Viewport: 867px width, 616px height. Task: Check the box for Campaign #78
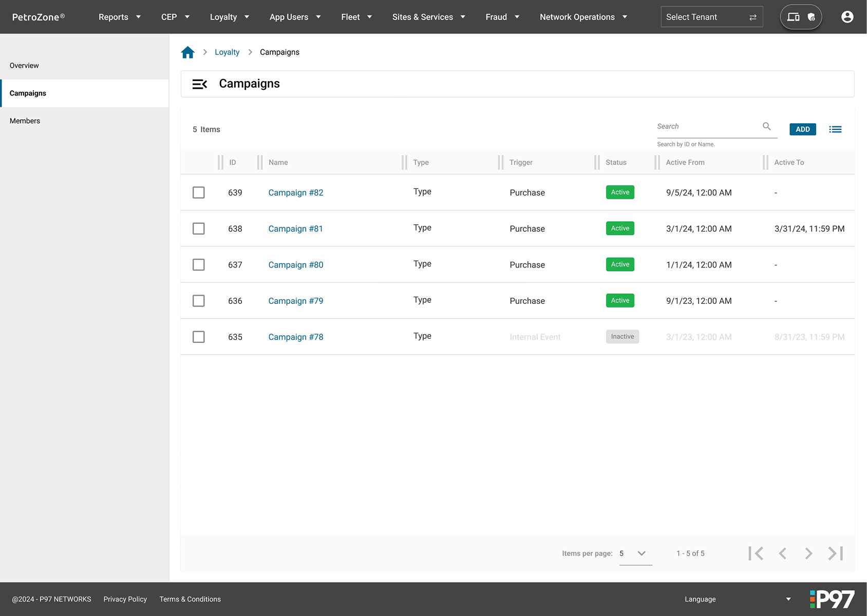click(199, 337)
